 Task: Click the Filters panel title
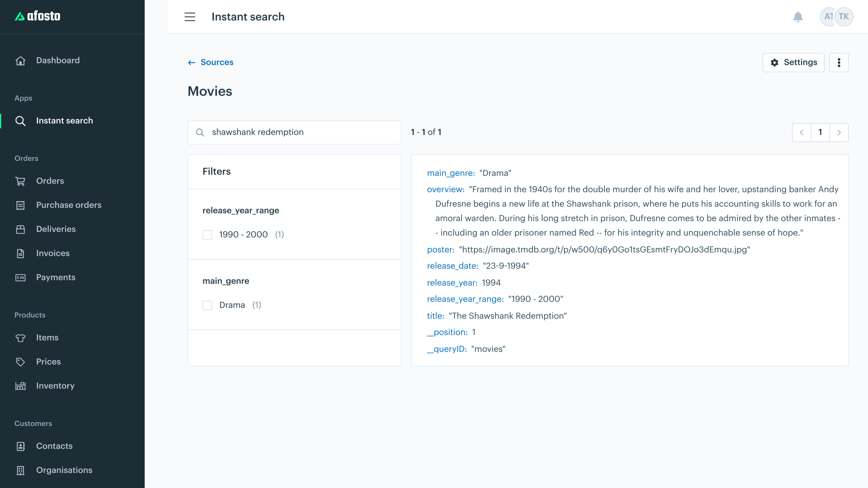pos(216,171)
